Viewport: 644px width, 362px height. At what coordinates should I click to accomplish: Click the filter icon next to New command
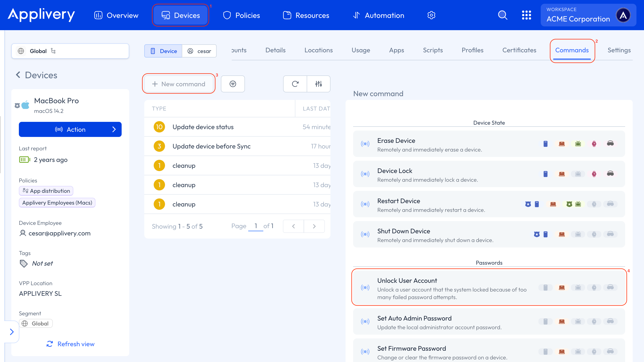(233, 84)
